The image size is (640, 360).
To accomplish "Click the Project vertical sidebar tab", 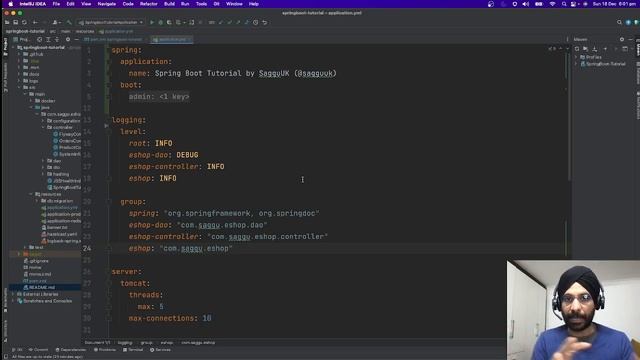I will (x=5, y=46).
